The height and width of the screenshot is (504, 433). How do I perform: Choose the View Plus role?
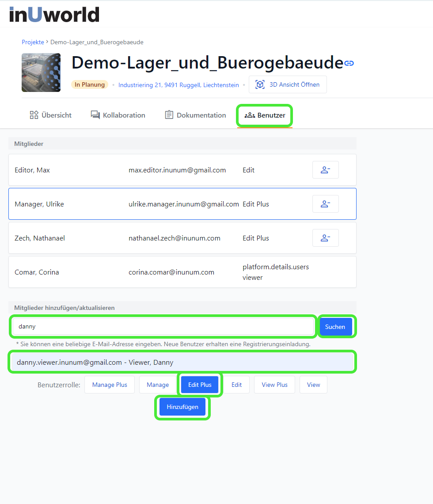tap(274, 385)
